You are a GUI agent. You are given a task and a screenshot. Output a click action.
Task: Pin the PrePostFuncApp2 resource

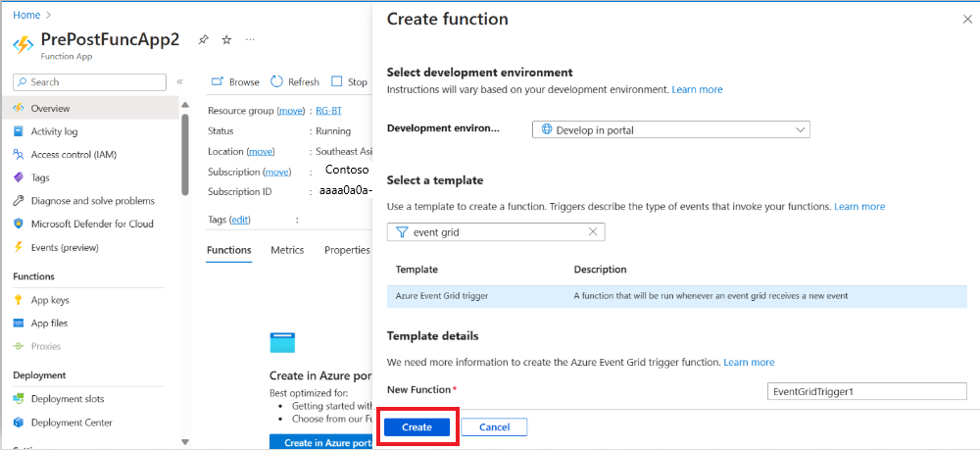point(203,40)
